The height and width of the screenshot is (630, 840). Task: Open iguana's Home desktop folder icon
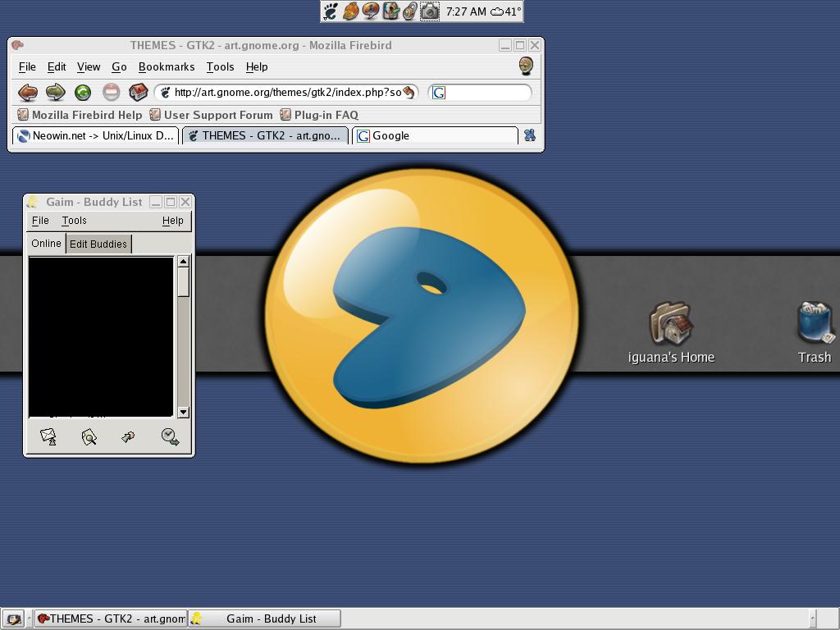pos(671,324)
